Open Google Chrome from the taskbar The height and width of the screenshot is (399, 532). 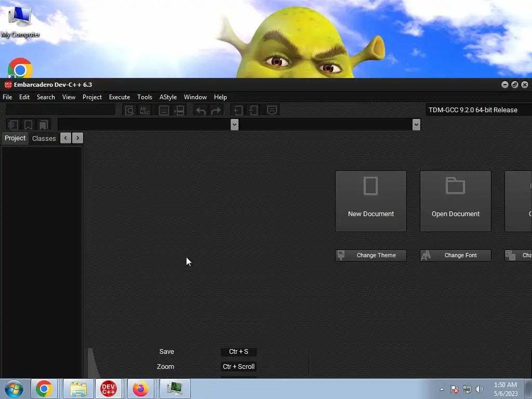click(x=44, y=389)
